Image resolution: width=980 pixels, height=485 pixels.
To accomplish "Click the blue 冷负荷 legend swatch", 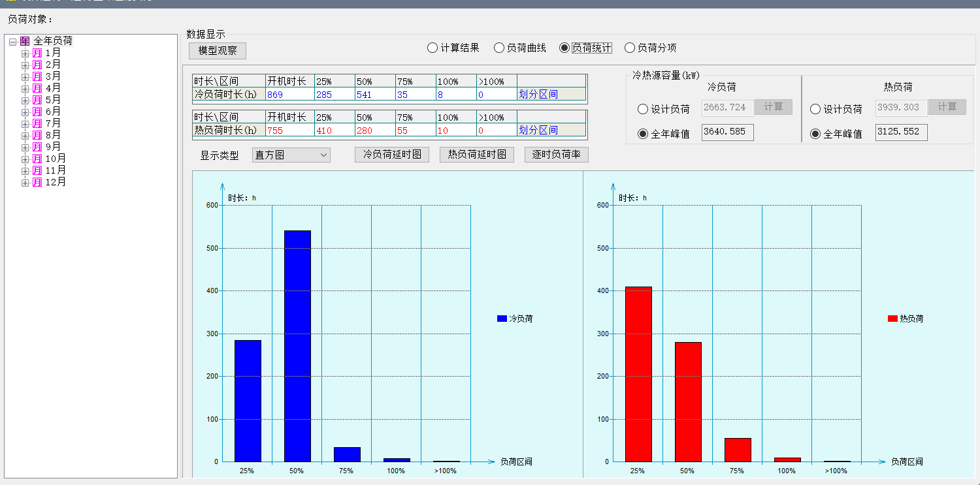I will coord(502,319).
